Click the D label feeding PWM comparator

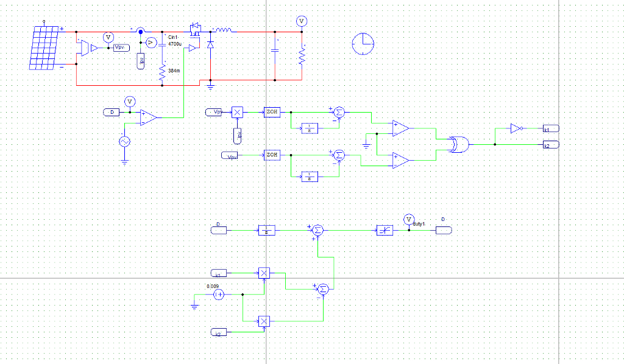(x=111, y=113)
